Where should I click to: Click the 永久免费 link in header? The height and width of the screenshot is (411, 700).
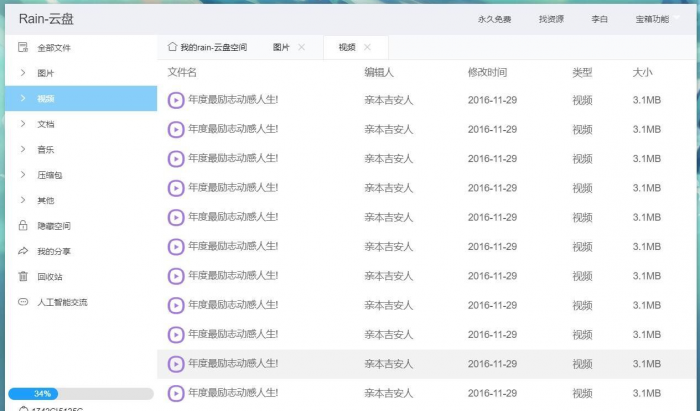point(494,19)
